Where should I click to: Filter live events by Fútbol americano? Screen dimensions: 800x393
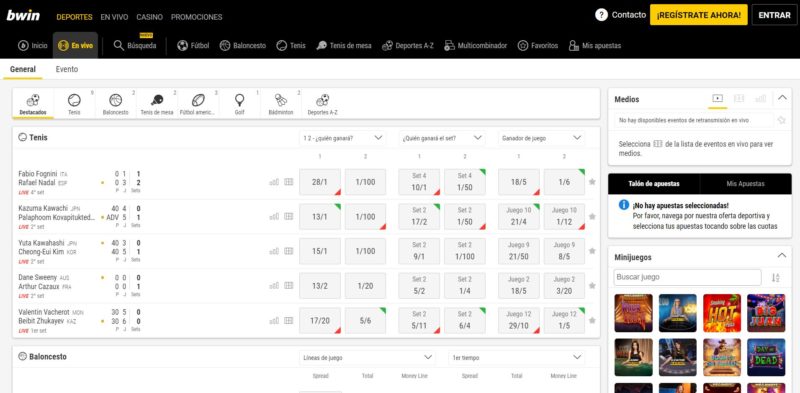click(198, 104)
